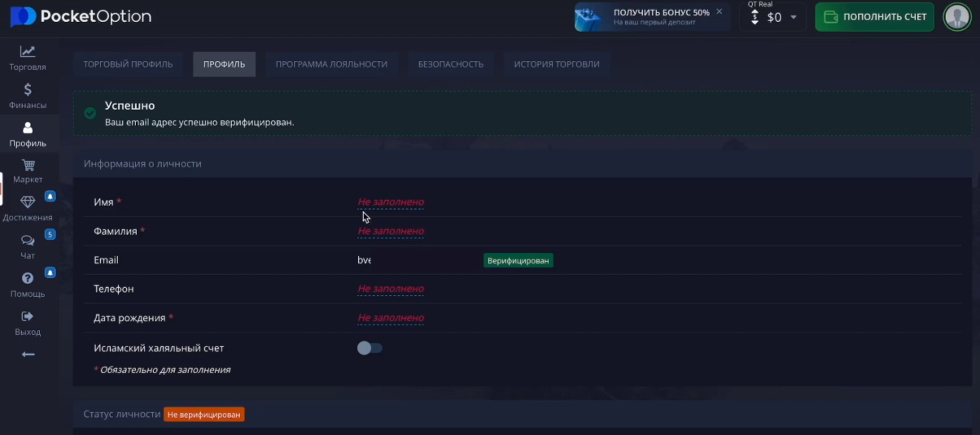Open the Торговля chart icon in sidebar
Image resolution: width=980 pixels, height=435 pixels.
28,52
